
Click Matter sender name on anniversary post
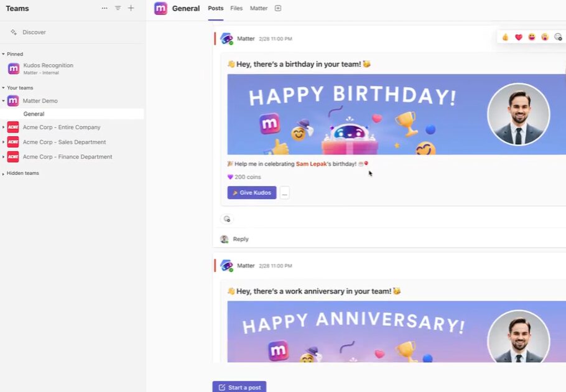[246, 266]
